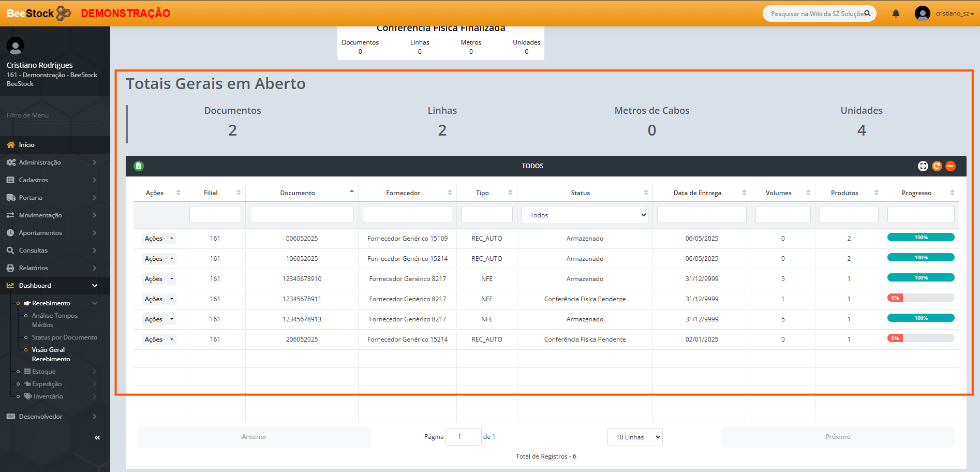Viewport: 980px width, 472px height.
Task: Open Status por Documento menu item
Action: click(64, 337)
